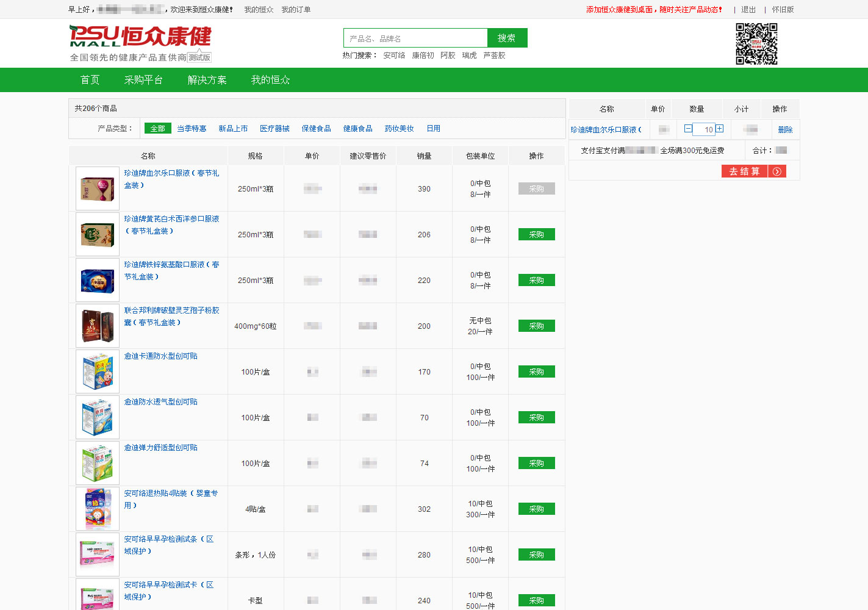Screen dimensions: 868x610
Task: Select the 全部 product type filter
Action: [158, 128]
